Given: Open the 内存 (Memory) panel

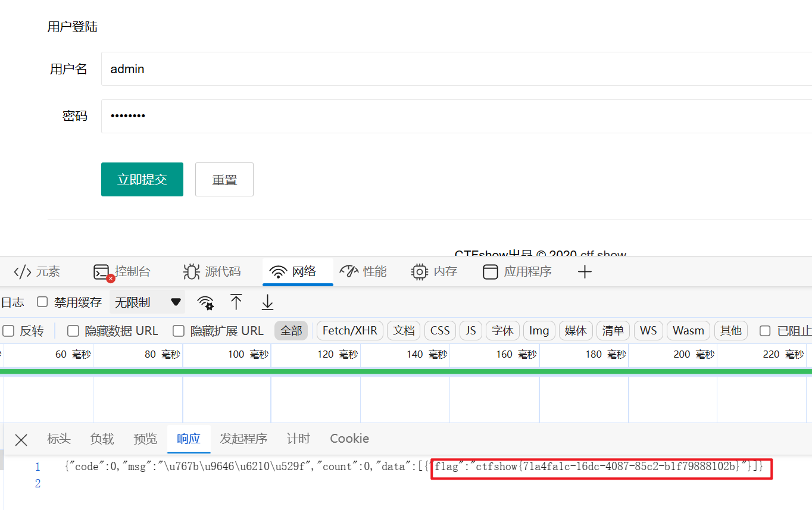Looking at the screenshot, I should [434, 272].
